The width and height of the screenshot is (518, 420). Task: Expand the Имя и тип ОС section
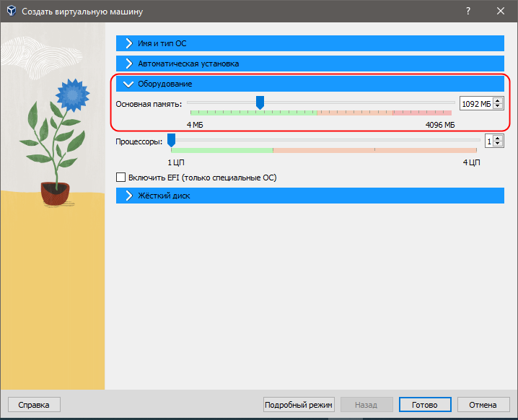click(310, 43)
